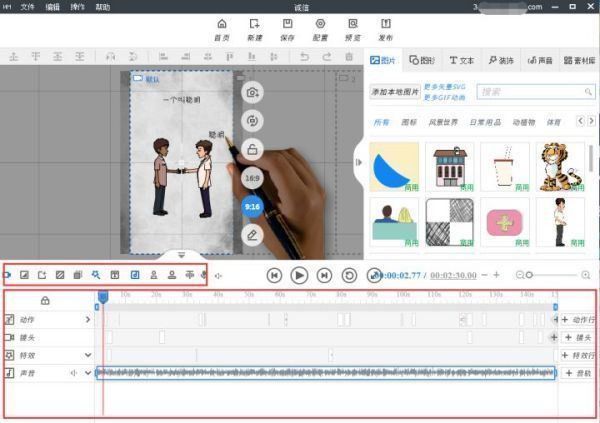
Task: Click the pencil edit round button
Action: click(x=252, y=235)
